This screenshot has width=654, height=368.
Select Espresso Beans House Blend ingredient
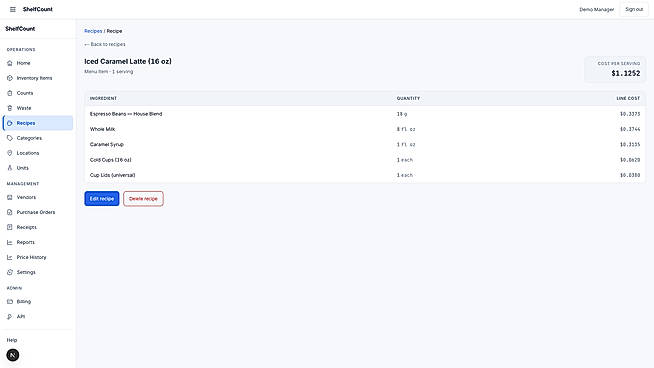[126, 114]
